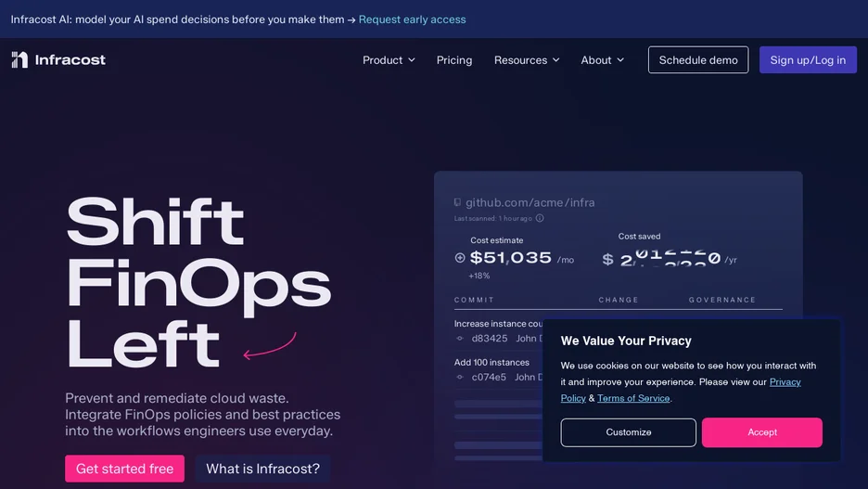Select the $51,035 cost estimate value
This screenshot has height=489, width=868.
[x=510, y=258]
